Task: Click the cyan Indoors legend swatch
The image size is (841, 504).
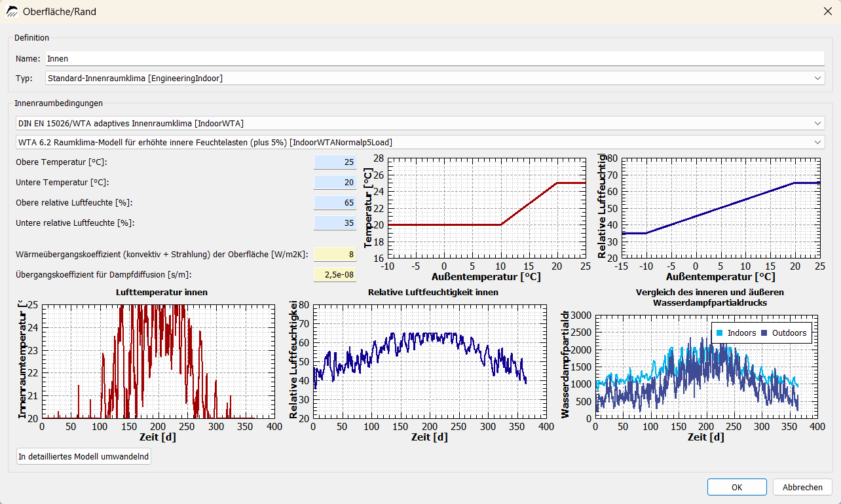Action: pyautogui.click(x=720, y=333)
